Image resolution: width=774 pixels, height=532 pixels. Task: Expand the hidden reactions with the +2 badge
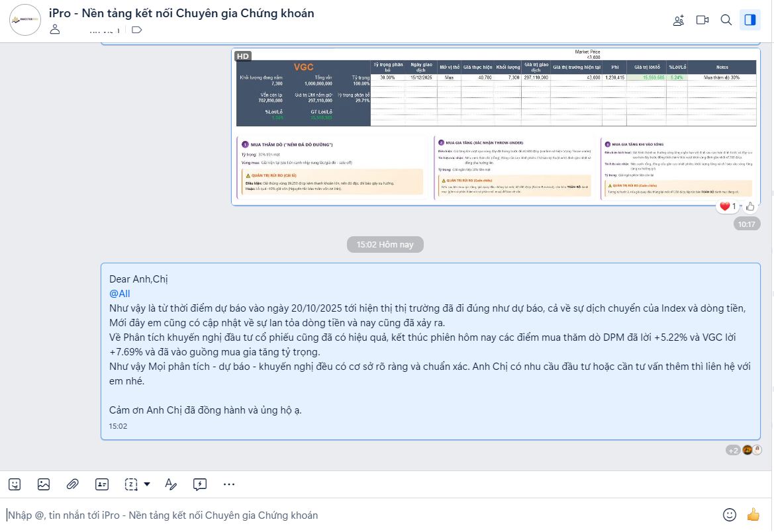732,449
